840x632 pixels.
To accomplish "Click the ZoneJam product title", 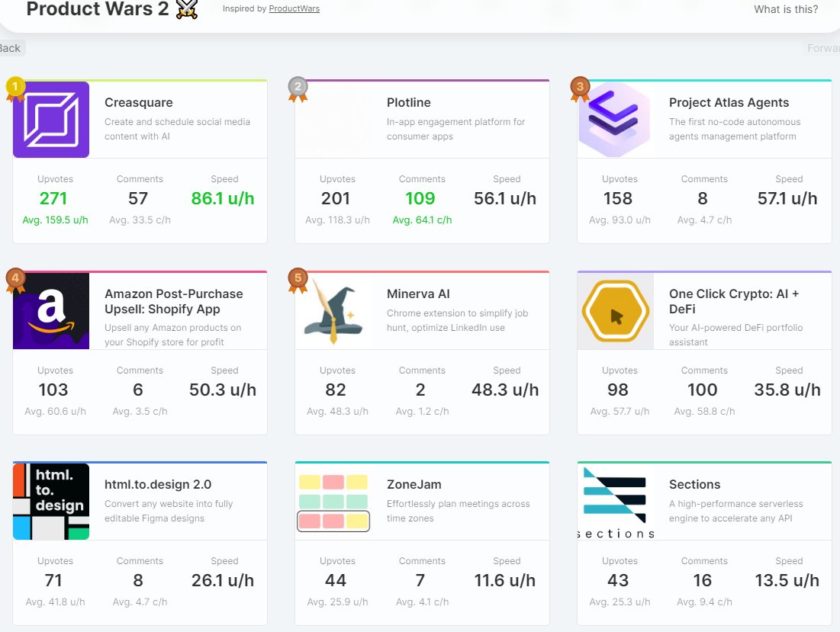I will (x=416, y=483).
